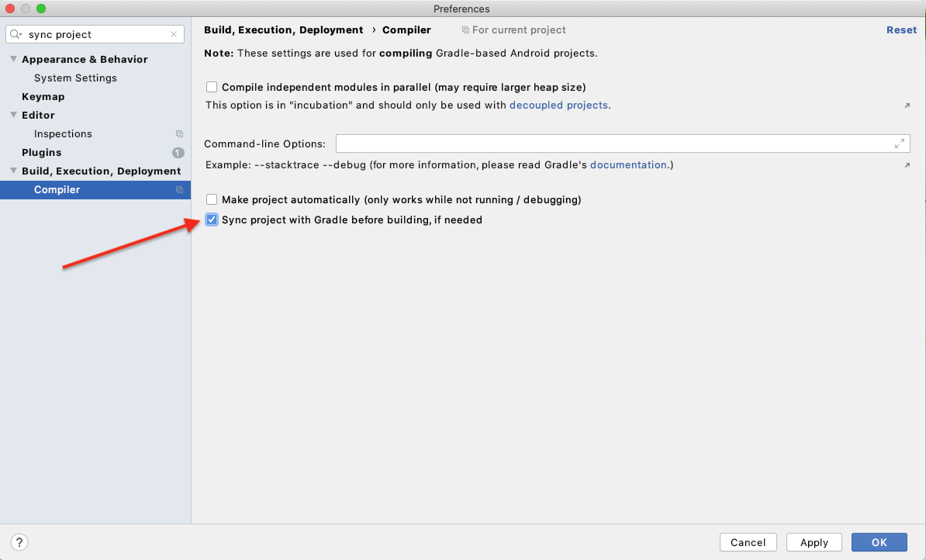This screenshot has height=560, width=926.
Task: Collapse the Appearance & Behavior section
Action: pyautogui.click(x=13, y=60)
